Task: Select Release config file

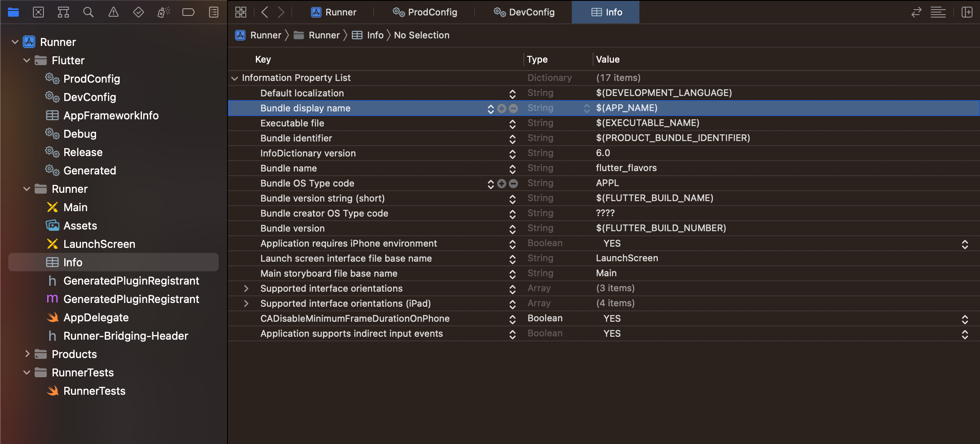Action: 74,152
